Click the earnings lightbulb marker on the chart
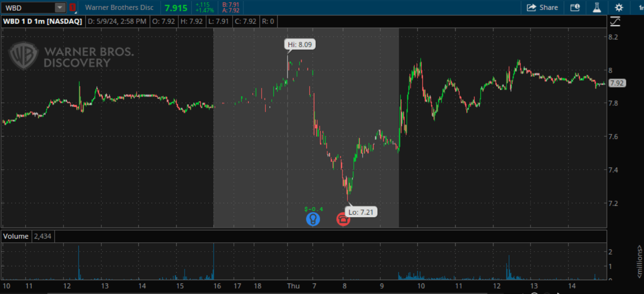Screen dimensions: 644x294 (313, 219)
